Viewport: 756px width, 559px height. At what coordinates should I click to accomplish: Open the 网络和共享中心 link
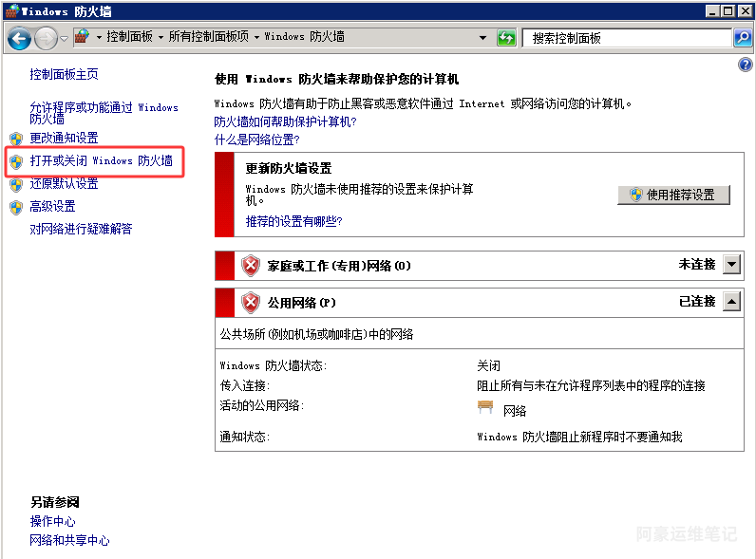69,540
